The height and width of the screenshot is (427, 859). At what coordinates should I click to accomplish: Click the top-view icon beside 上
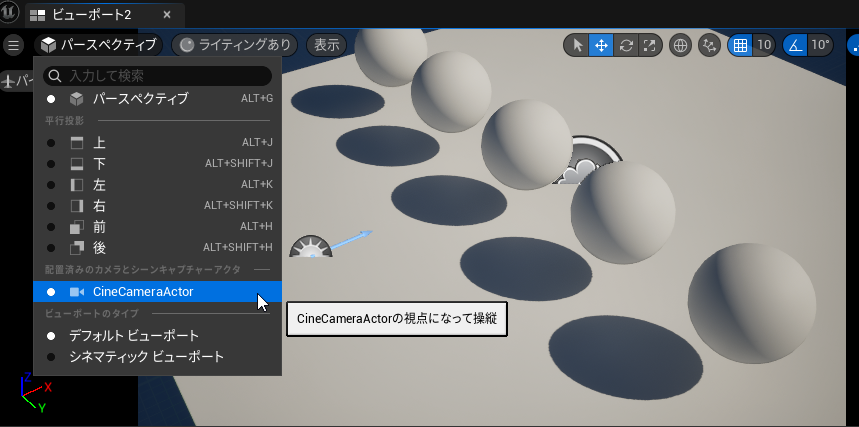pyautogui.click(x=77, y=143)
